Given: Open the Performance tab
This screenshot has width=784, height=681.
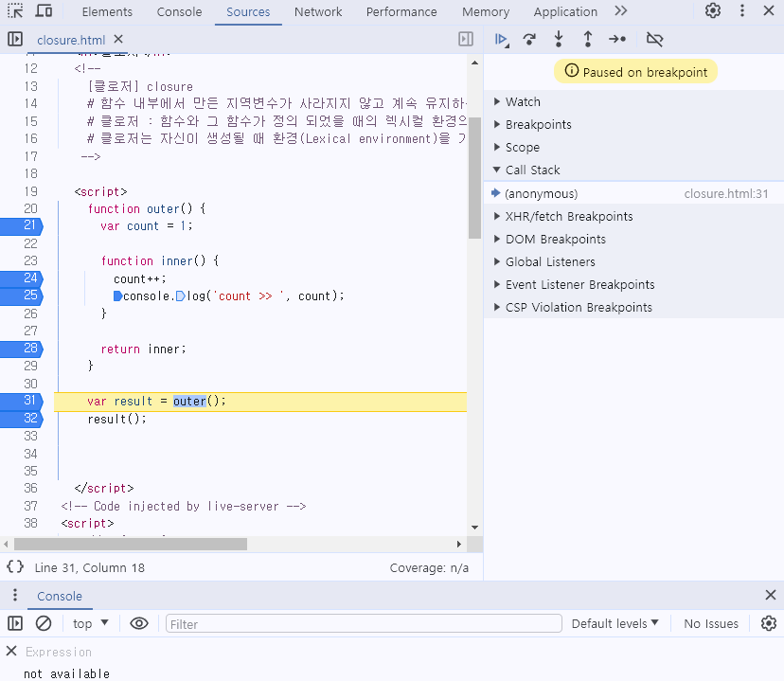Looking at the screenshot, I should [401, 11].
